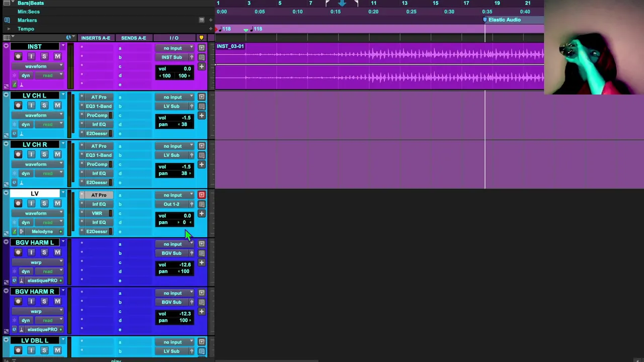Solo the LV track
This screenshot has width=644, height=362.
coord(44,203)
